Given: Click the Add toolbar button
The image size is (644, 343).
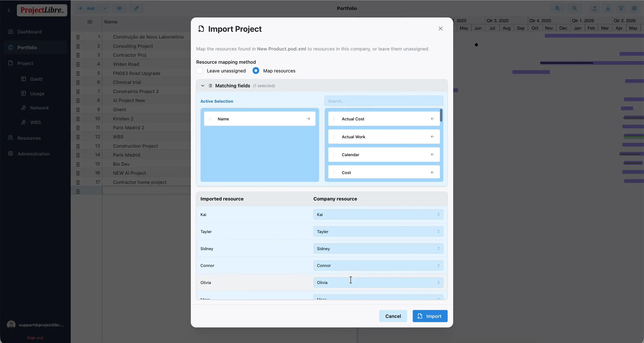Looking at the screenshot, I should coord(87,8).
